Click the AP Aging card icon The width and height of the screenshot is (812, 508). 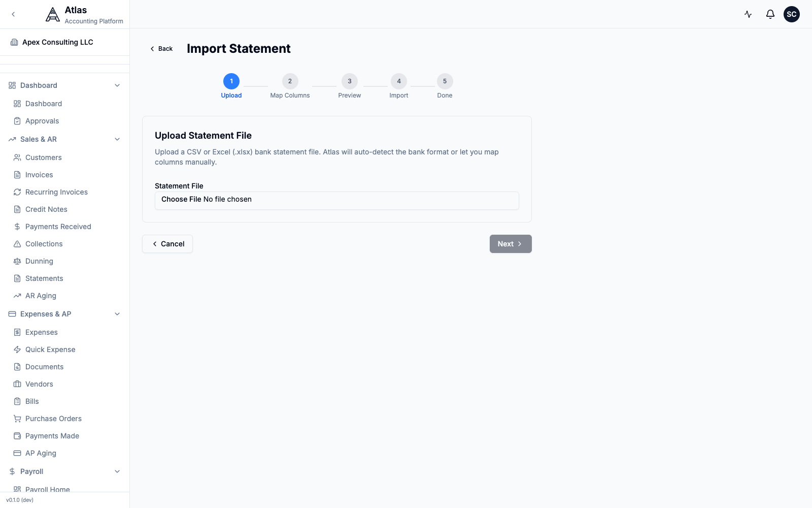pyautogui.click(x=17, y=453)
